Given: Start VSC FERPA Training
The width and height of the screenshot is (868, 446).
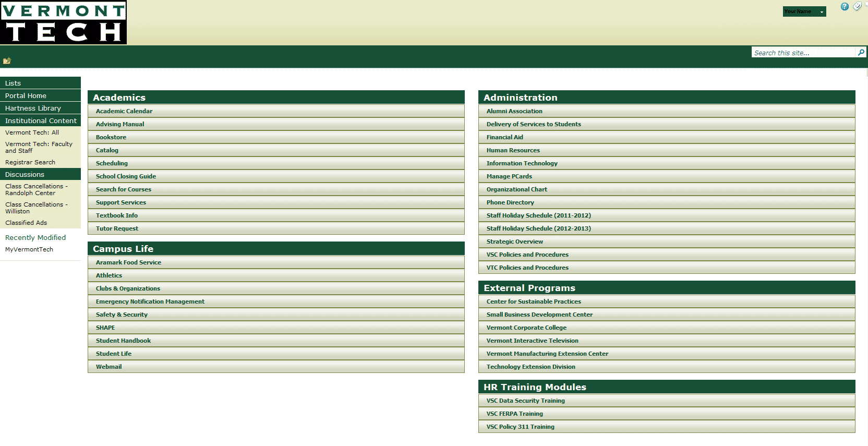Looking at the screenshot, I should [x=667, y=414].
